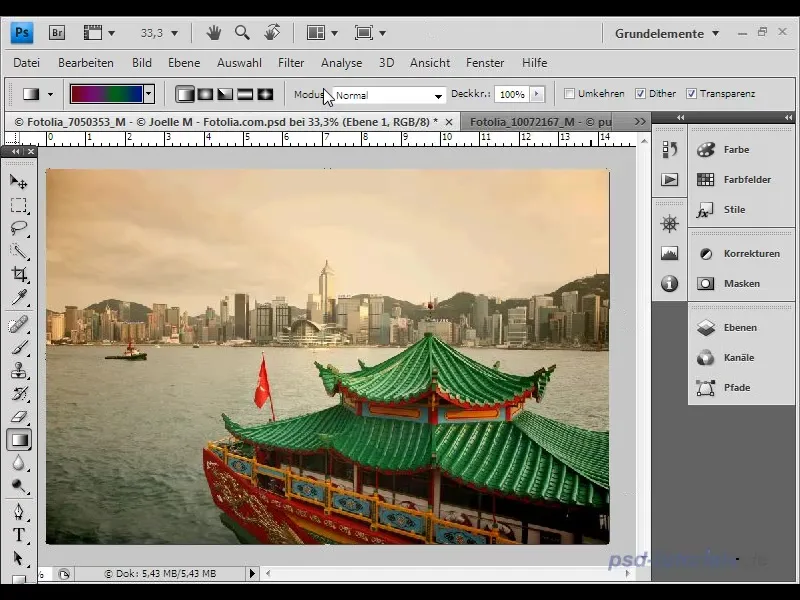
Task: Show more document tabs with double arrow
Action: click(x=640, y=121)
